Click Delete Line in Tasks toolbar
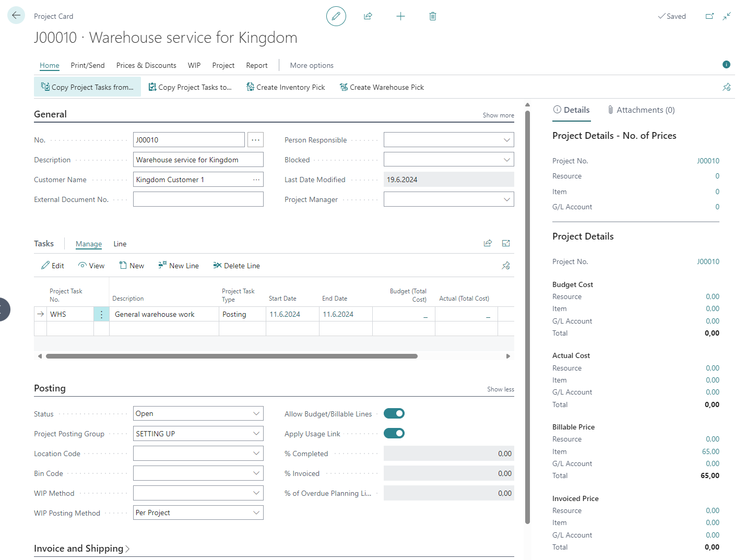The height and width of the screenshot is (560, 745). pyautogui.click(x=236, y=266)
